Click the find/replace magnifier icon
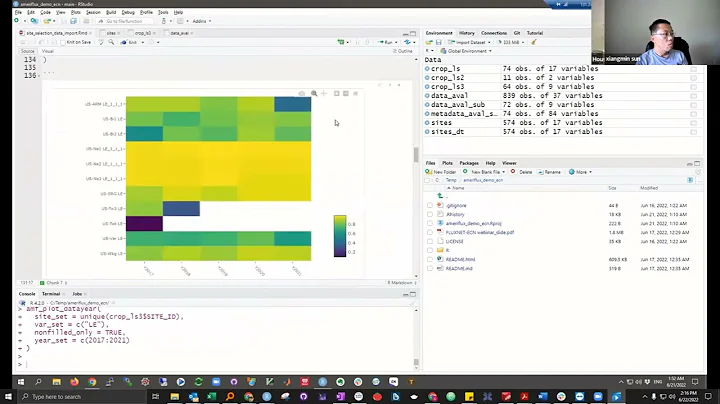Image resolution: width=720 pixels, height=404 pixels. point(111,42)
